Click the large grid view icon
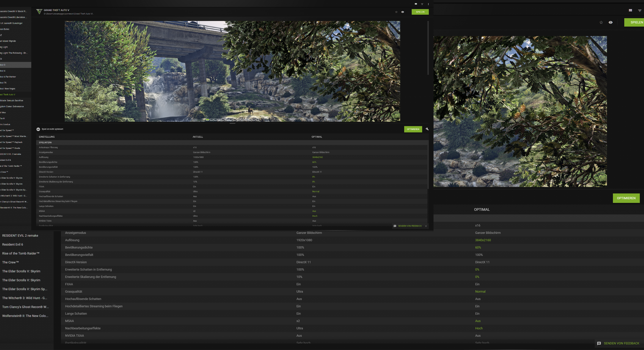 630,10
